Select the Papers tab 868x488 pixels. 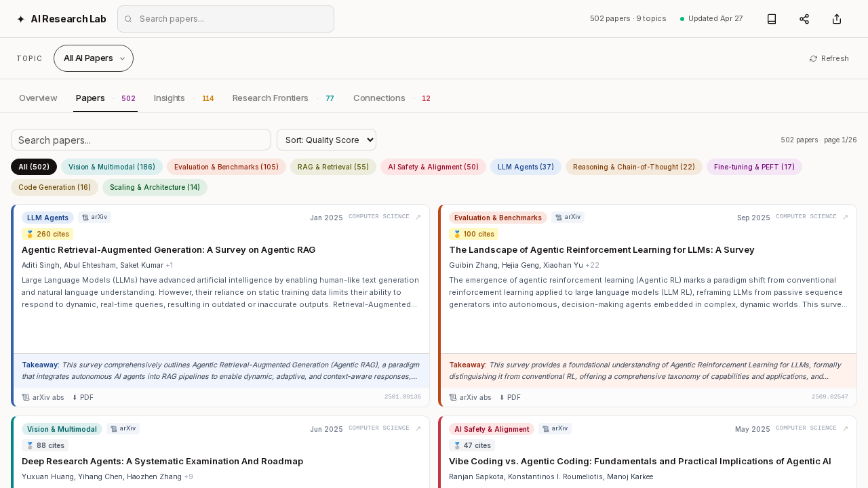point(105,98)
